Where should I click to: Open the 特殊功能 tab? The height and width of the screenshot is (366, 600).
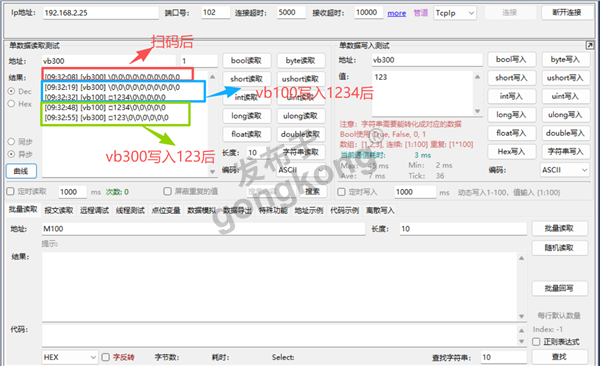click(x=273, y=210)
